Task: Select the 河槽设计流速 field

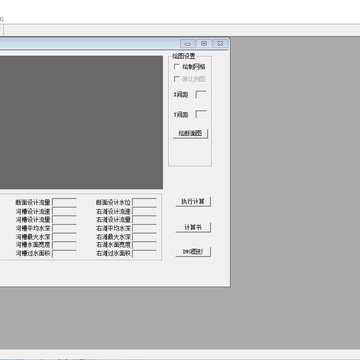Action: (64, 211)
